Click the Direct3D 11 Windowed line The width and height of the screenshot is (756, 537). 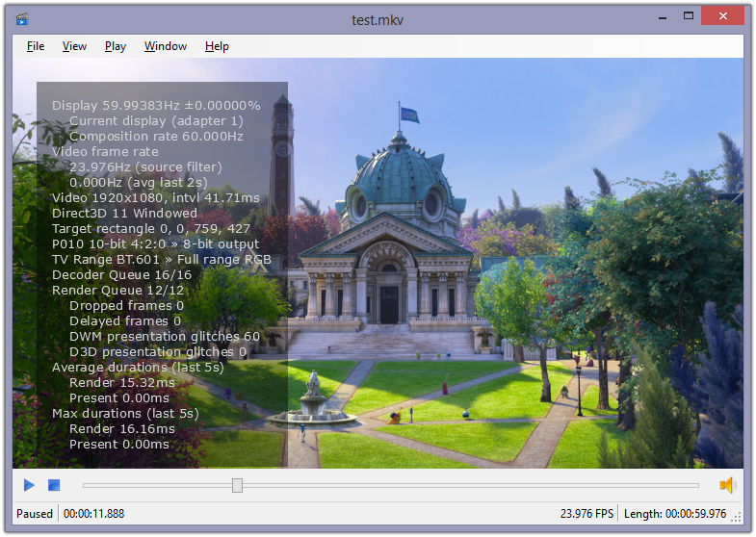coord(124,214)
